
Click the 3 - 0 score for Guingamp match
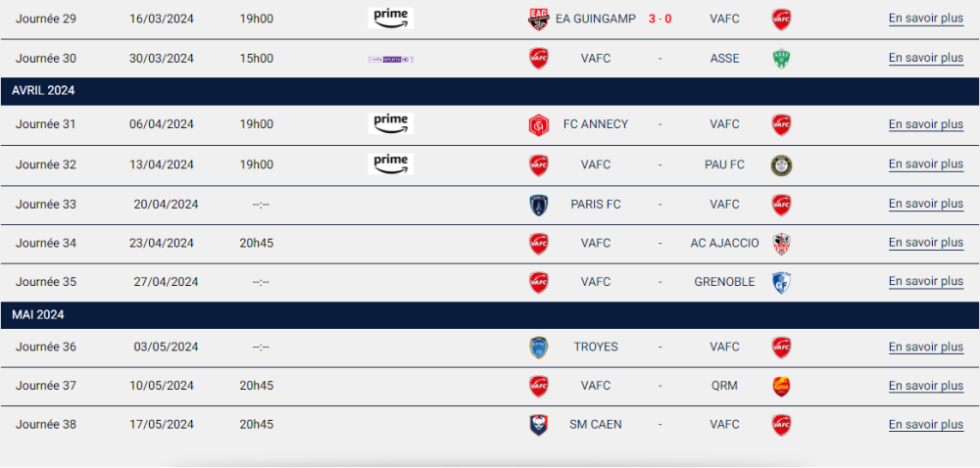(x=660, y=19)
